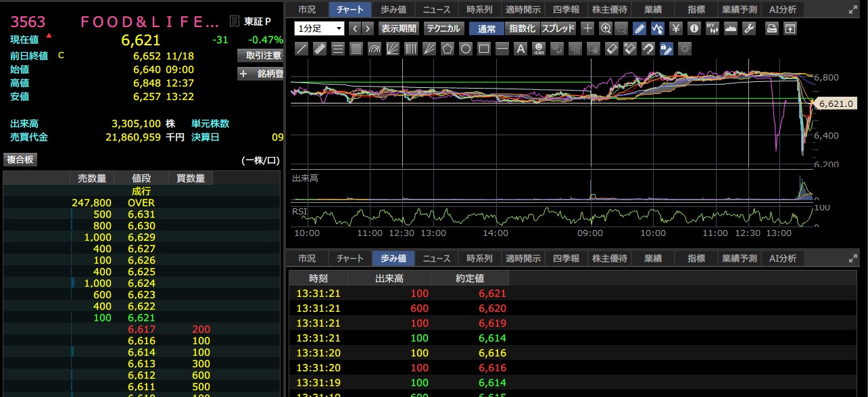The height and width of the screenshot is (397, 868).
Task: Click the crosshair cursor icon
Action: (587, 28)
